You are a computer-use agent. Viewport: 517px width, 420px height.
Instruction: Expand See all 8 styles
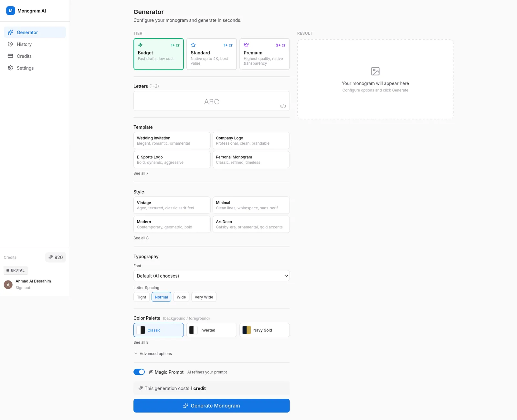pyautogui.click(x=141, y=238)
